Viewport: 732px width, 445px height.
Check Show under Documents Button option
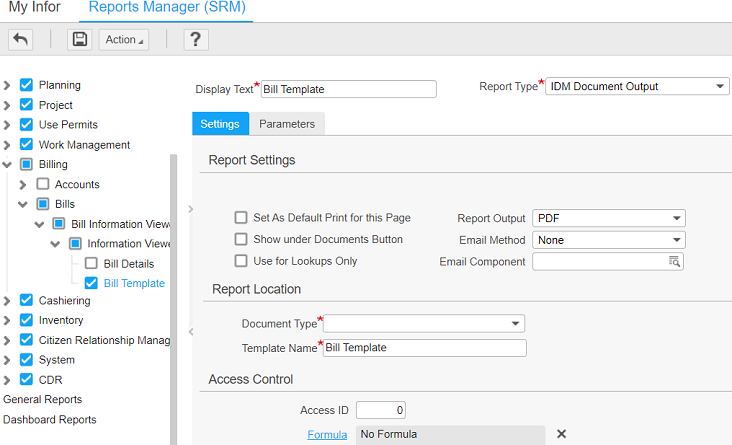(241, 240)
